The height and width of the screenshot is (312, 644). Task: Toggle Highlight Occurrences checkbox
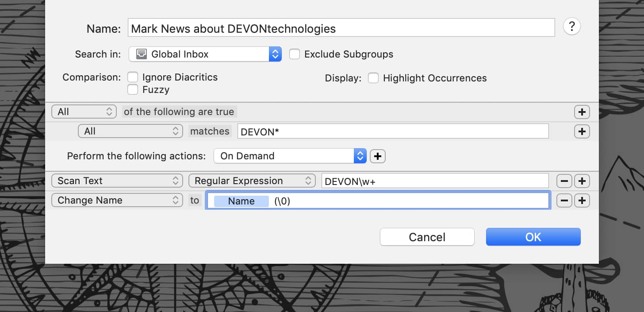[373, 78]
